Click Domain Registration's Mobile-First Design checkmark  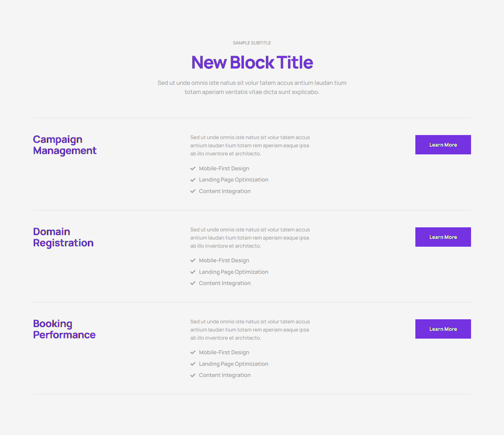click(x=193, y=261)
